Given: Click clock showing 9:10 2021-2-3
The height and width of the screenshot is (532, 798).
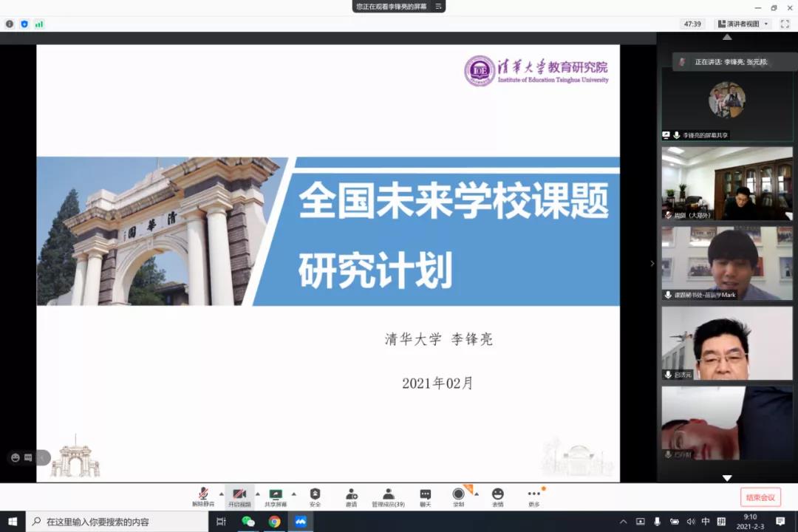Looking at the screenshot, I should 750,522.
